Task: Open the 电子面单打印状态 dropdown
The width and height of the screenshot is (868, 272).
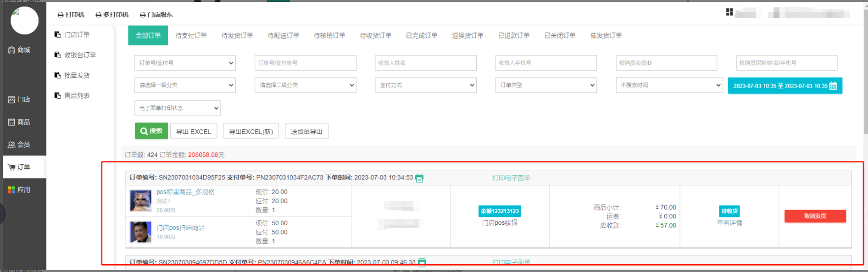Action: [177, 108]
